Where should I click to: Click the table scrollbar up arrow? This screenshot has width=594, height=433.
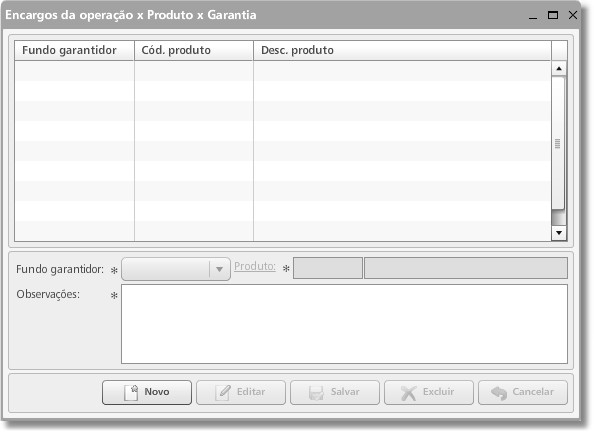[x=559, y=69]
